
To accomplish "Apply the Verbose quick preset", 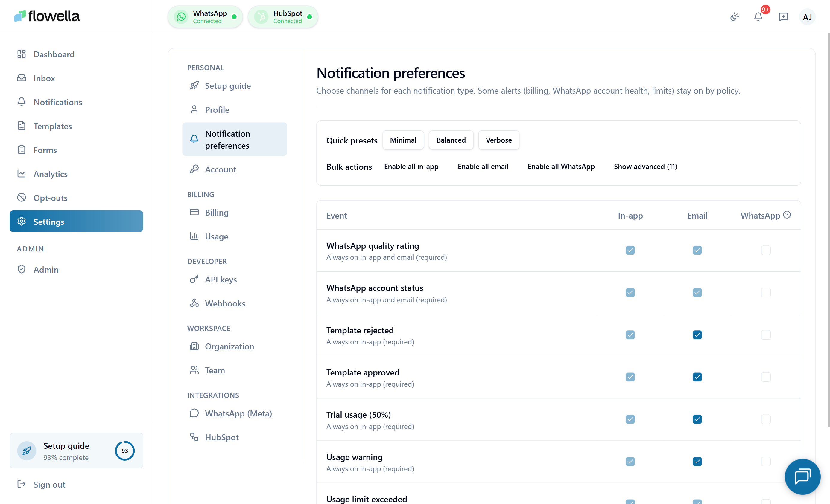I will (498, 140).
